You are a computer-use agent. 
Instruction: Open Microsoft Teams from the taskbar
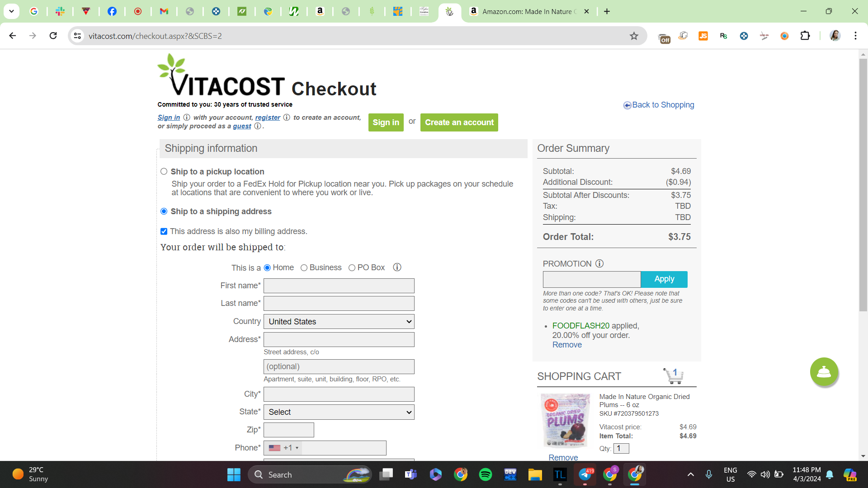point(411,474)
